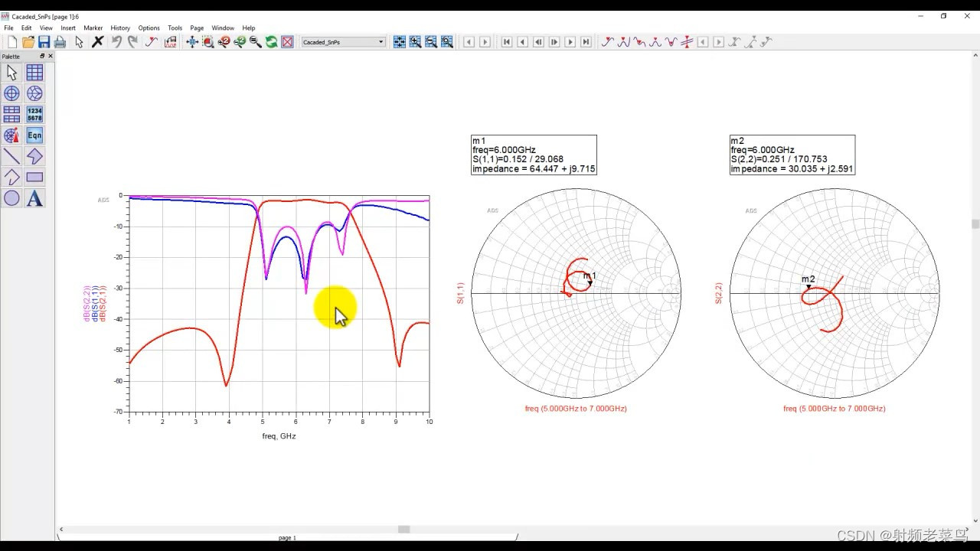The width and height of the screenshot is (980, 551).
Task: Select the stacked plot palette tool
Action: (11, 114)
